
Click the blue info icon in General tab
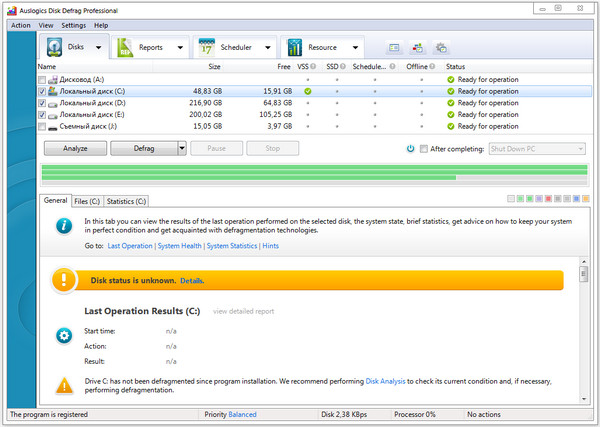click(64, 227)
